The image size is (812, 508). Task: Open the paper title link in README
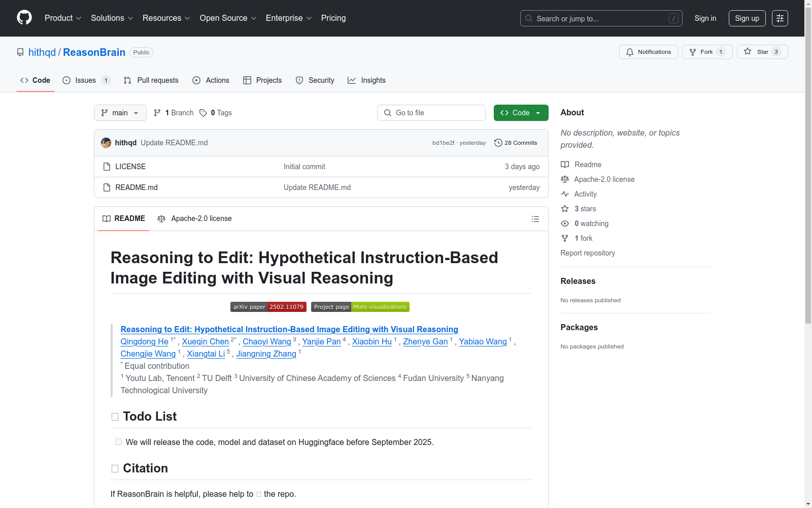(289, 329)
